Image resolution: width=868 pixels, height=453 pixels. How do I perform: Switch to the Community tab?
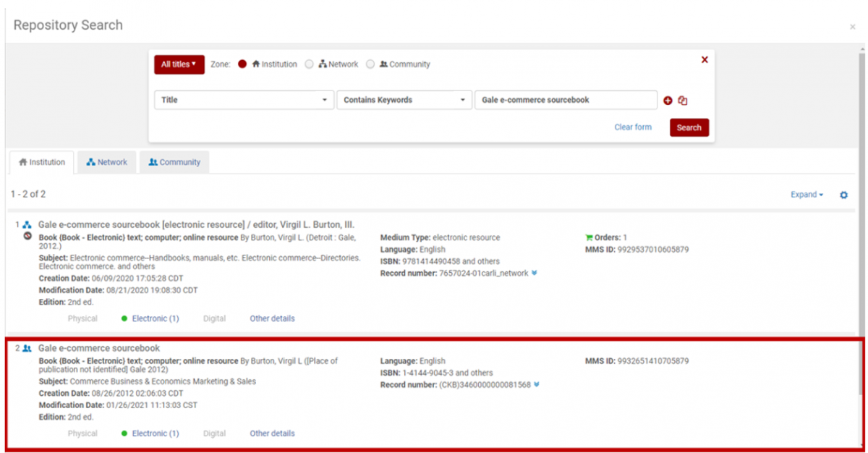174,162
